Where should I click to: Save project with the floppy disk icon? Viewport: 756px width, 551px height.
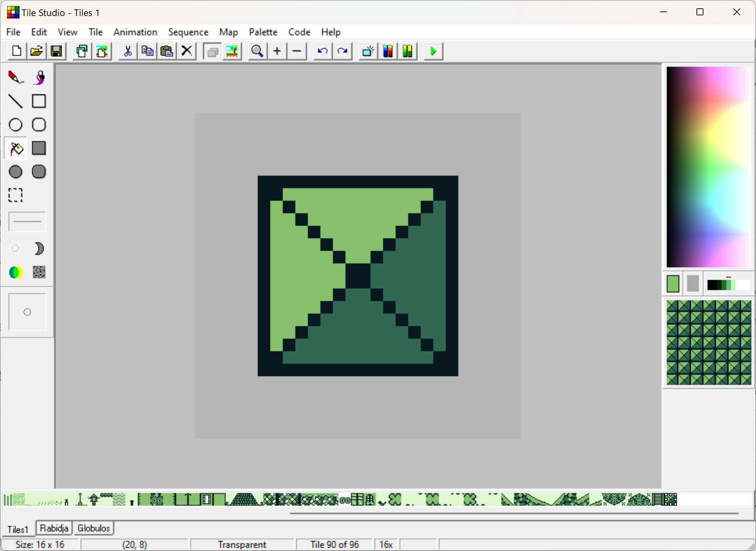[x=56, y=51]
